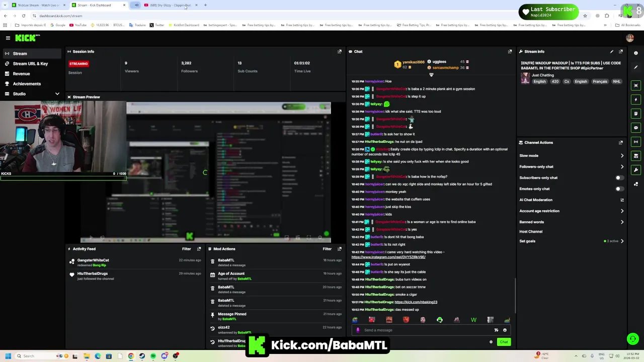
Task: Open the Windows Start menu
Action: (8, 356)
